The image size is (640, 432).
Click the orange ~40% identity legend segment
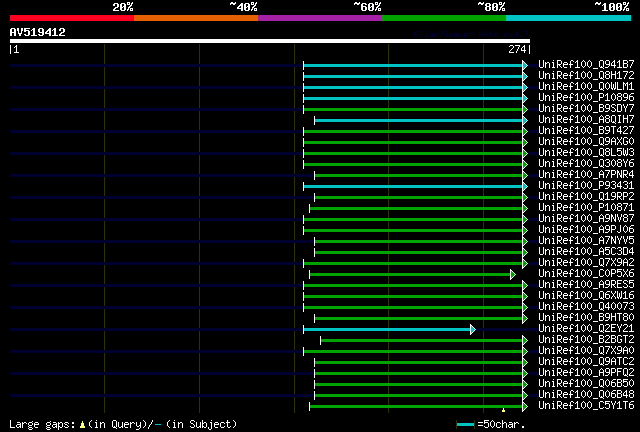click(x=196, y=18)
